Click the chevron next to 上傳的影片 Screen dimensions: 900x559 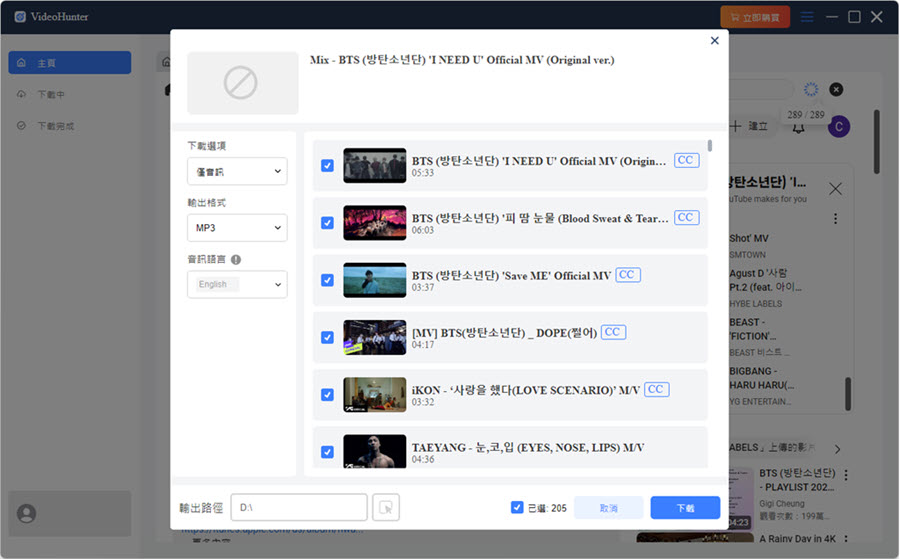click(837, 449)
